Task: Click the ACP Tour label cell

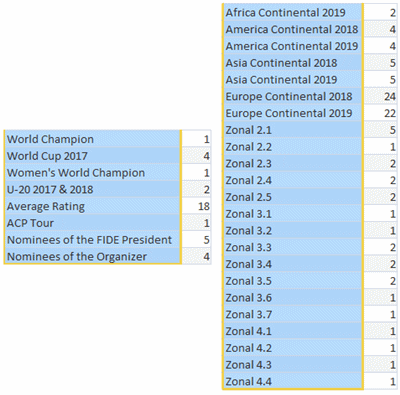Action: coord(93,223)
